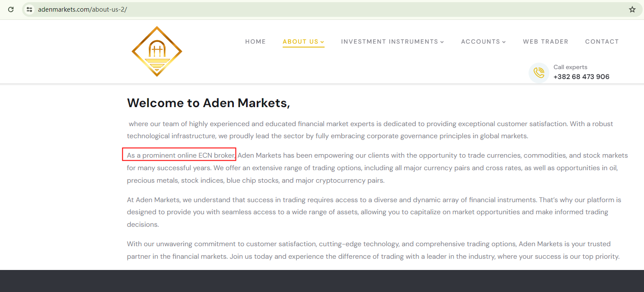Expand the Accounts dropdown chevron
Viewport: 644px width, 292px height.
coord(504,42)
